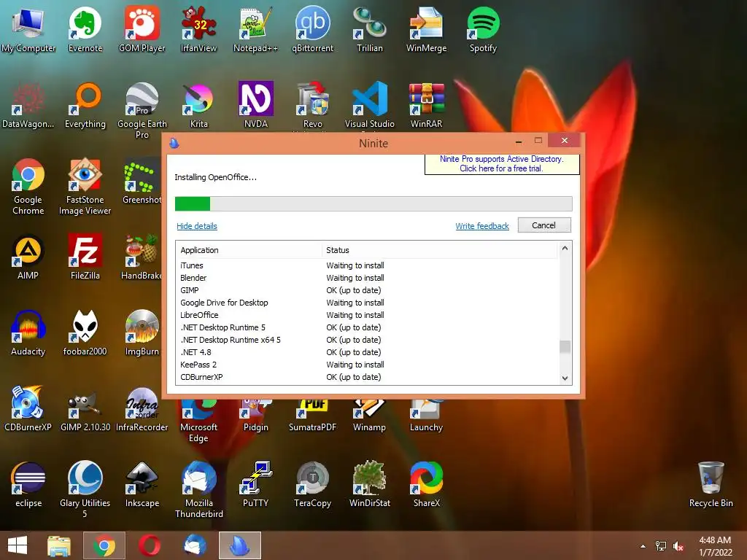Click the FastStone Image Viewer icon
The width and height of the screenshot is (747, 560).
(x=85, y=187)
